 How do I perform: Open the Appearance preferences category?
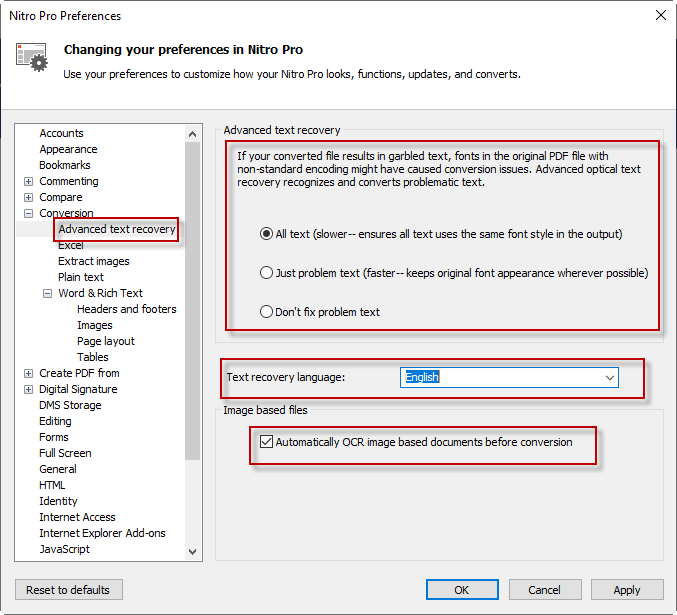click(68, 149)
